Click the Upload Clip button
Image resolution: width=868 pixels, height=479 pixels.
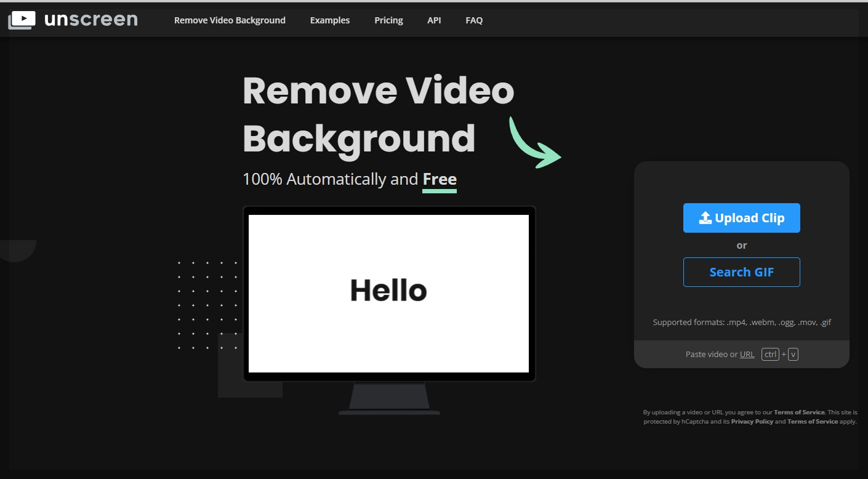click(741, 218)
